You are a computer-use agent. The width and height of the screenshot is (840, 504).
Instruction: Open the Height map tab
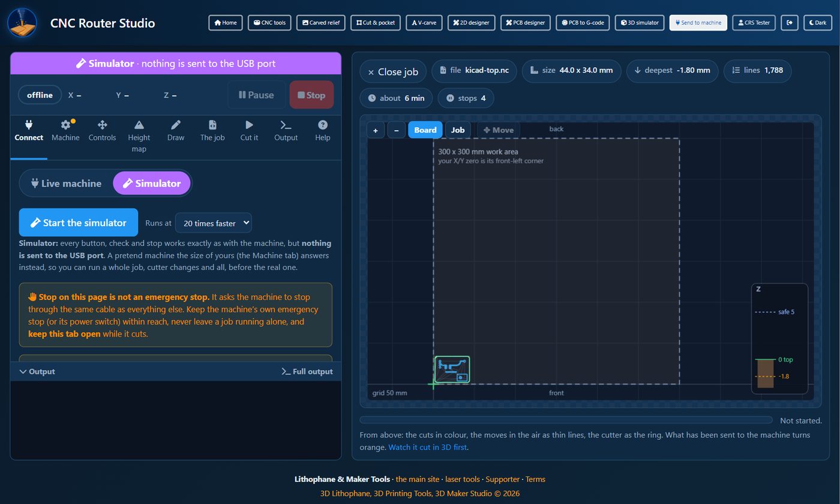[139, 136]
